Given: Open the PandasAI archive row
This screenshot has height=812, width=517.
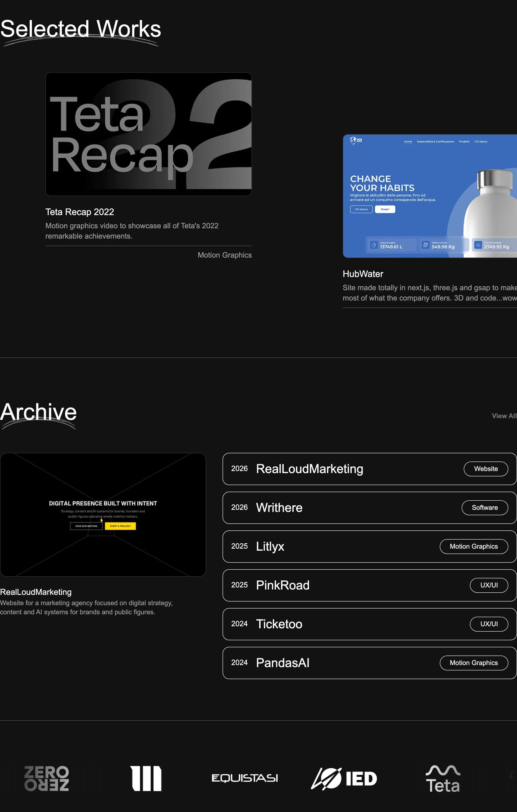Looking at the screenshot, I should tap(370, 663).
